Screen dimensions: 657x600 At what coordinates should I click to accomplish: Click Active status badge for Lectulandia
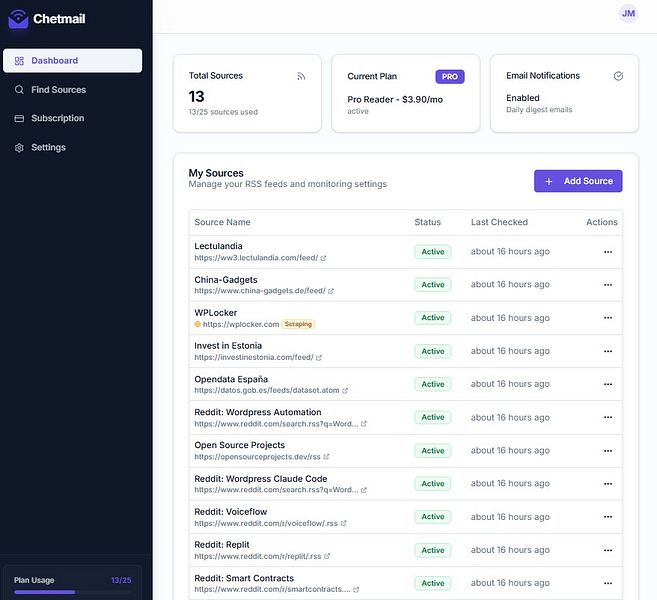click(433, 252)
